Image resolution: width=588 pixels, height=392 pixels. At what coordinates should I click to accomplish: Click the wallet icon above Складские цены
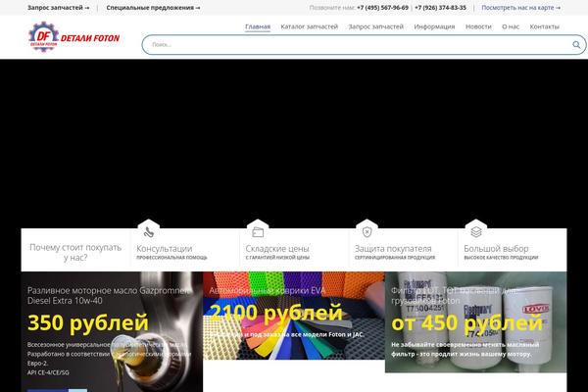click(258, 232)
